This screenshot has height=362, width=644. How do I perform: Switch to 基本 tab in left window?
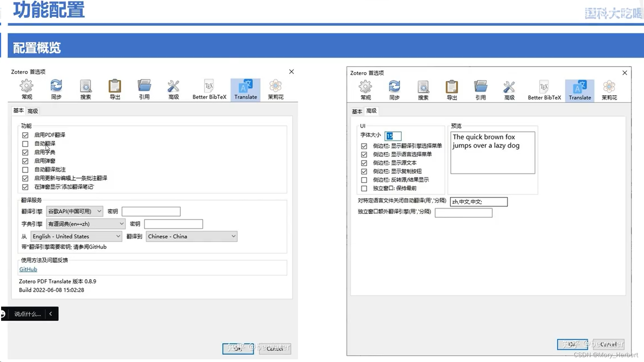click(x=18, y=111)
